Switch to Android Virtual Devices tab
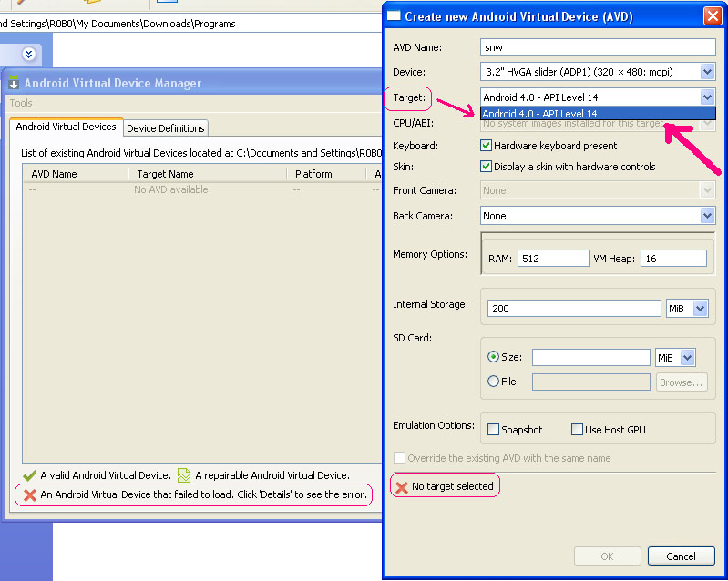Viewport: 728px width, 581px height. coord(66,127)
